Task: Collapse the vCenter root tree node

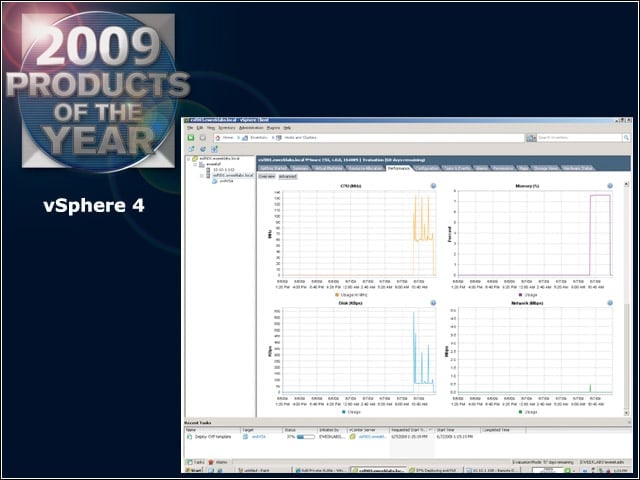Action: tap(189, 159)
